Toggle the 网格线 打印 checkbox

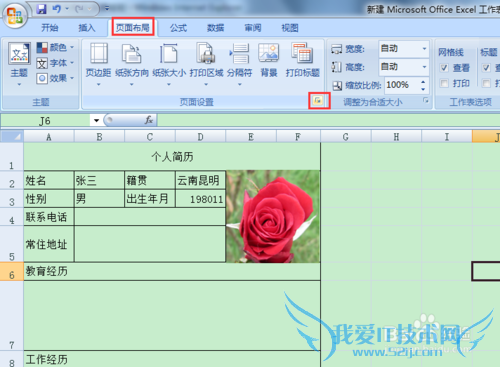(444, 83)
